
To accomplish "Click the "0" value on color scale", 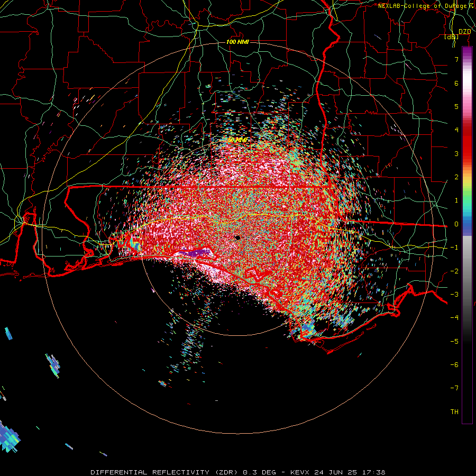I will [x=456, y=224].
